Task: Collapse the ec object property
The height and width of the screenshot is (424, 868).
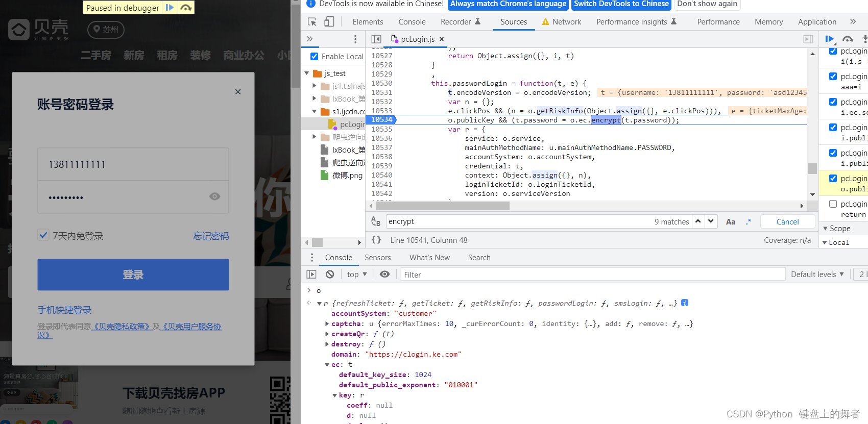Action: point(327,364)
